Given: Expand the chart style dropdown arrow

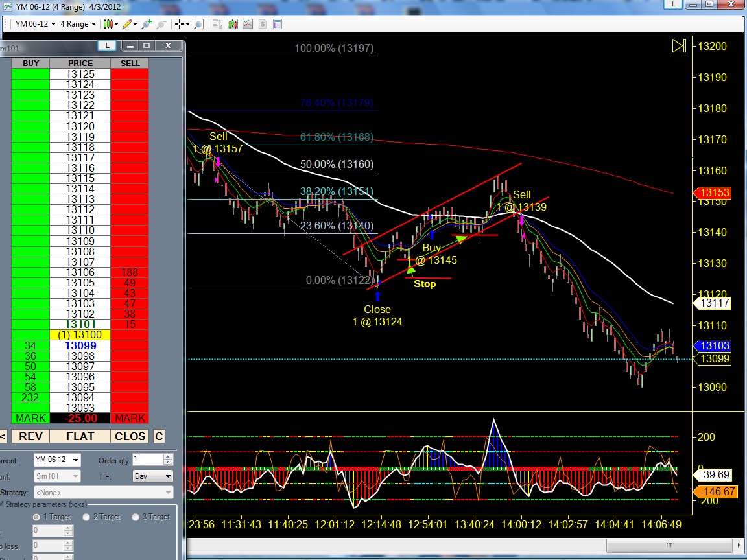Looking at the screenshot, I should 116,24.
